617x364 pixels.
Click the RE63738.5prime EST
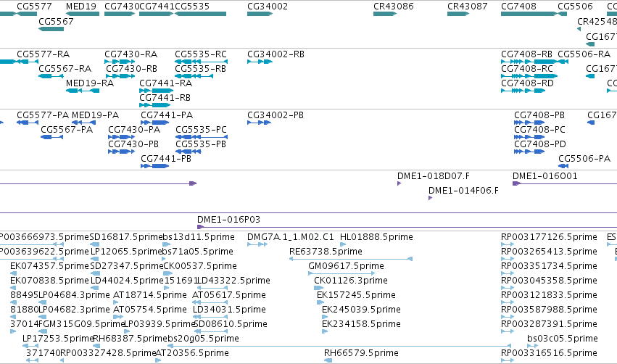click(351, 259)
